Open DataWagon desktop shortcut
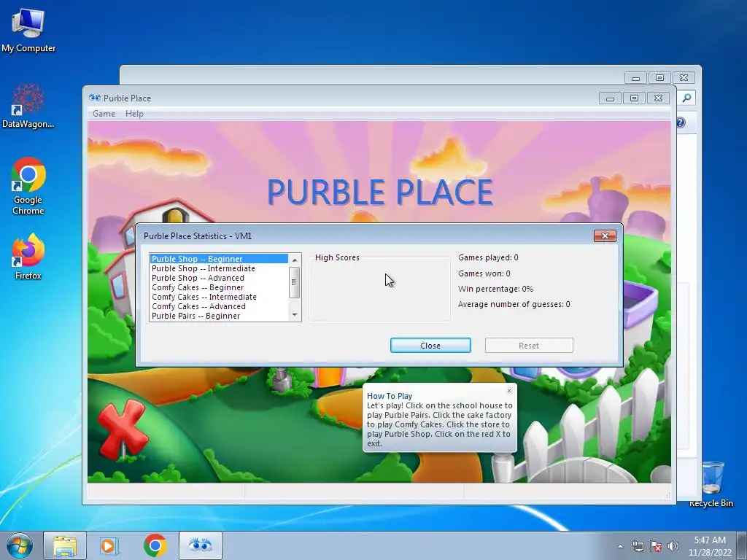The height and width of the screenshot is (560, 747). click(28, 106)
